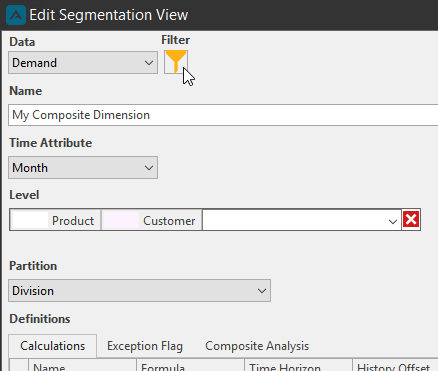Click the pink color swatch beside Customer
Screen dimensions: 438x371
(x=121, y=220)
